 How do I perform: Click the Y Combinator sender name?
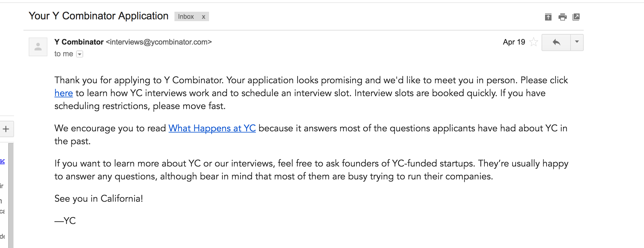pos(79,42)
